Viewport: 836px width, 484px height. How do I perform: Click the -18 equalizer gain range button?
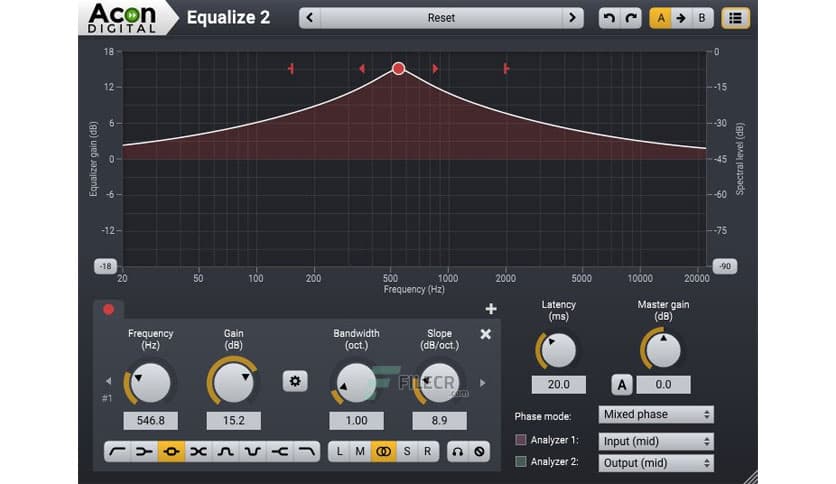point(106,266)
